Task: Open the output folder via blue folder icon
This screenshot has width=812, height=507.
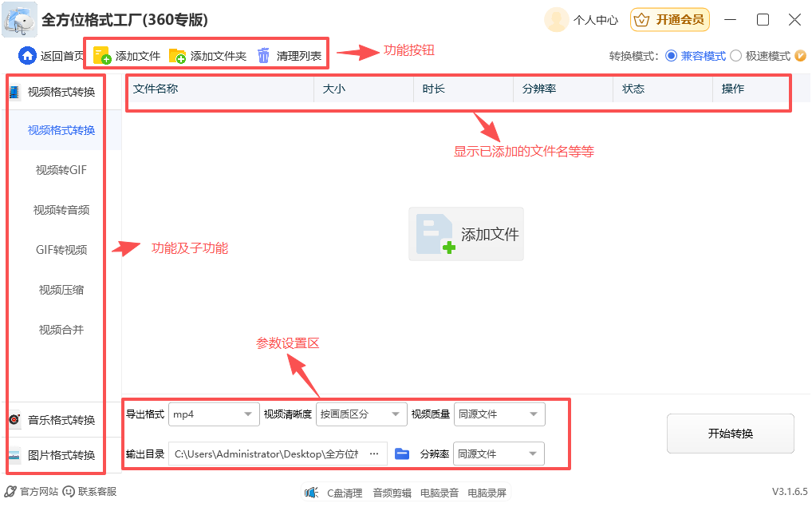Action: click(402, 454)
